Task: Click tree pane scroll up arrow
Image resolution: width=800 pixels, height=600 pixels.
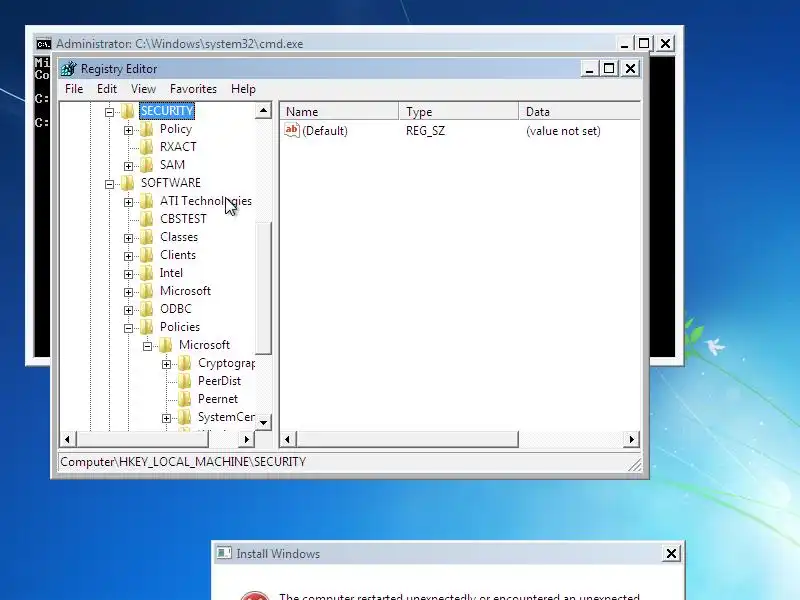Action: pos(263,111)
